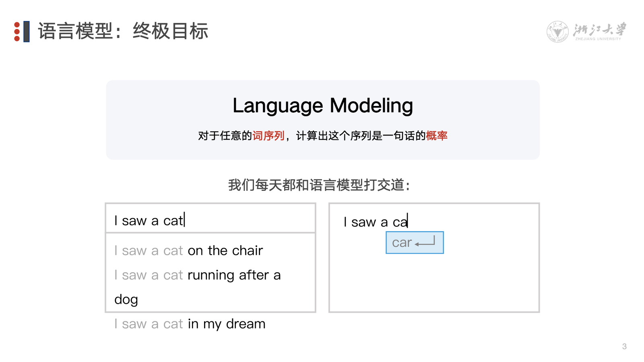Screen dimensions: 644x362
Task: Click empty area inside right typing box
Action: [x=434, y=282]
